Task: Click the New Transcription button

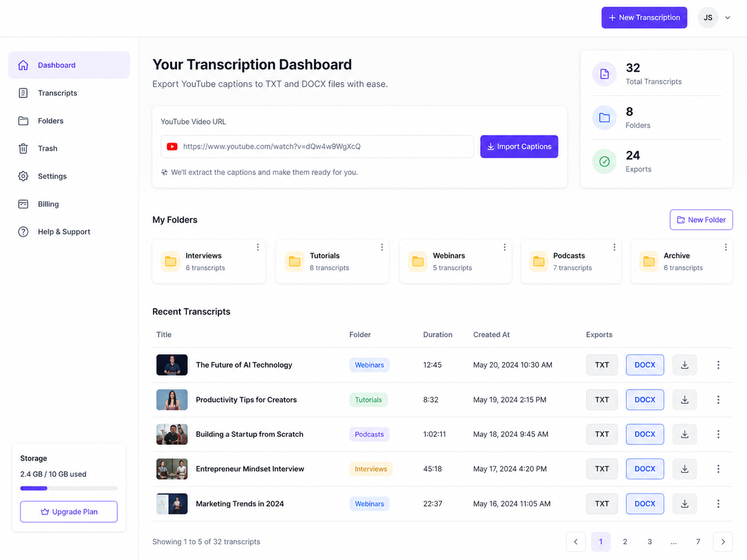Action: (x=644, y=18)
